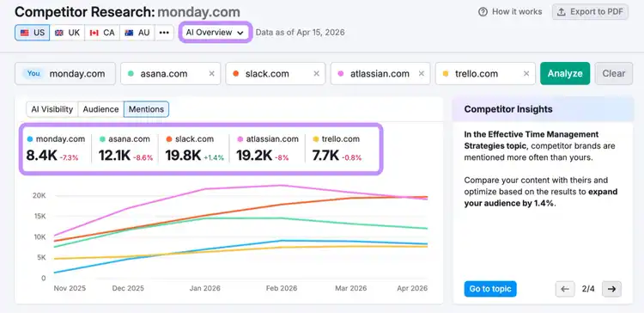Click the monday.com You domain field
The image size is (644, 313).
tap(65, 74)
